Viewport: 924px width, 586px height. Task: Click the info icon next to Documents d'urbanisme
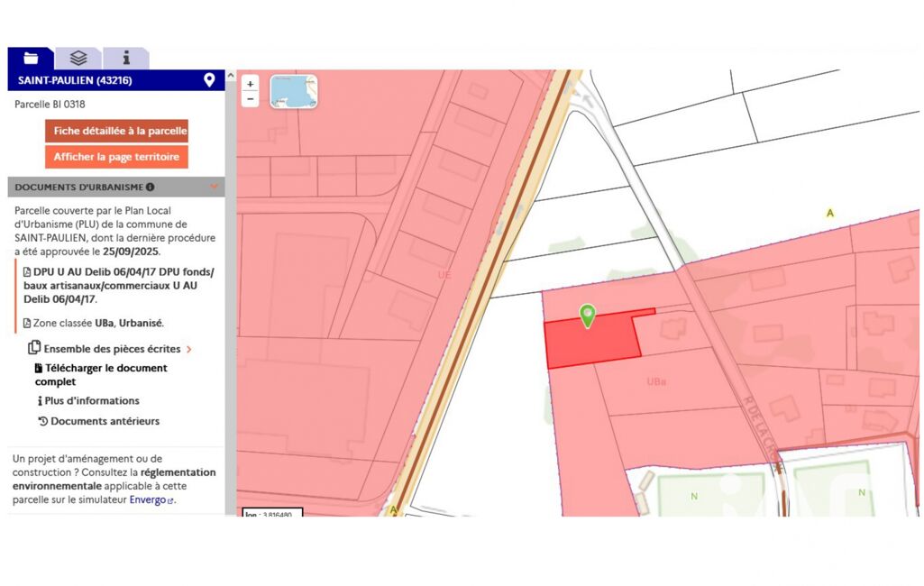click(151, 187)
